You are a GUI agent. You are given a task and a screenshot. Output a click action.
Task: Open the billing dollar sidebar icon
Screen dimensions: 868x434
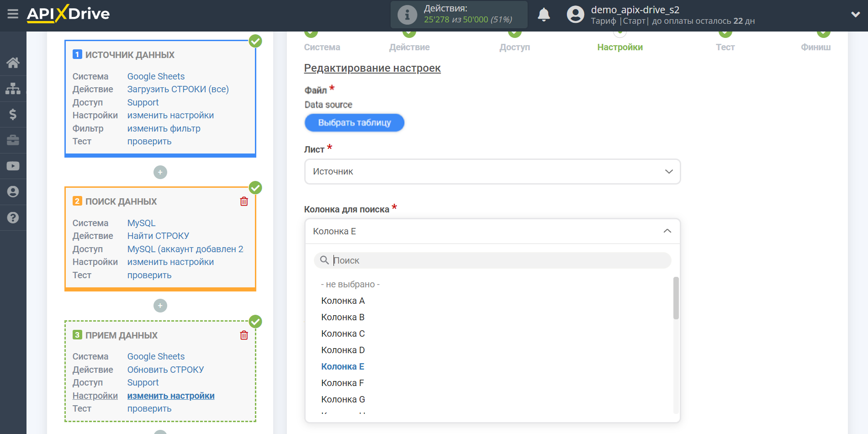(x=13, y=114)
